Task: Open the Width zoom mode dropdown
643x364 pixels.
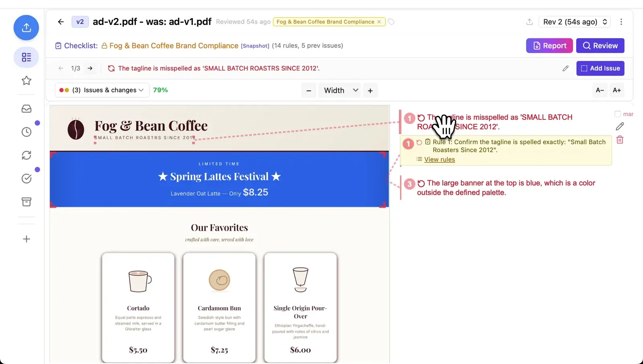Action: point(339,90)
